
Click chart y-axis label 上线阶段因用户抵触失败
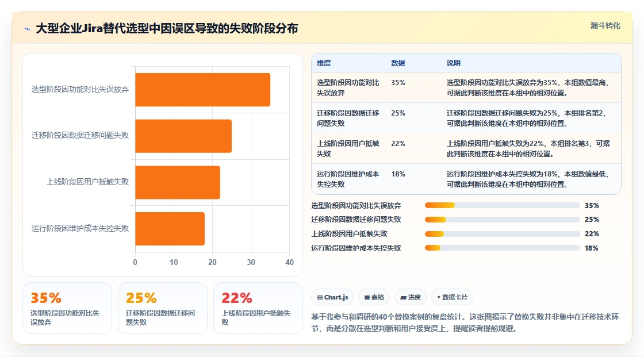(87, 182)
